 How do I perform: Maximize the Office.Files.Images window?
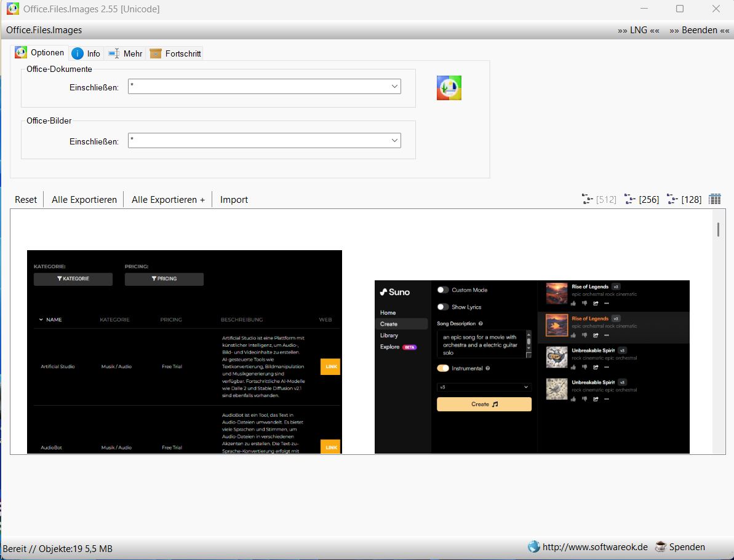(x=680, y=9)
